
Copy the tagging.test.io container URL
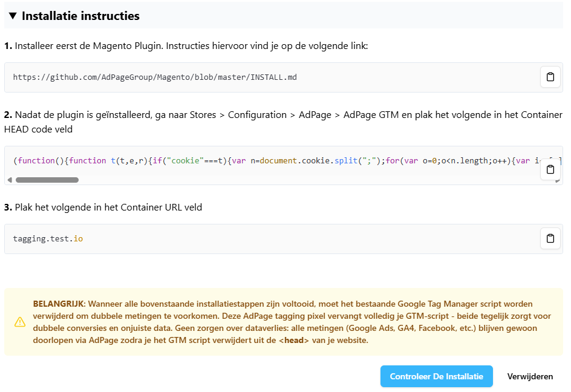click(x=550, y=238)
